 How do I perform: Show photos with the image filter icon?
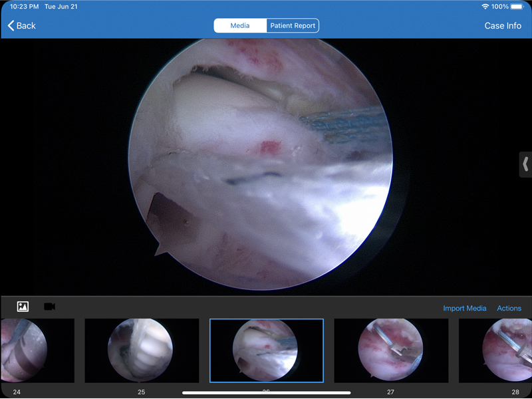pyautogui.click(x=23, y=307)
